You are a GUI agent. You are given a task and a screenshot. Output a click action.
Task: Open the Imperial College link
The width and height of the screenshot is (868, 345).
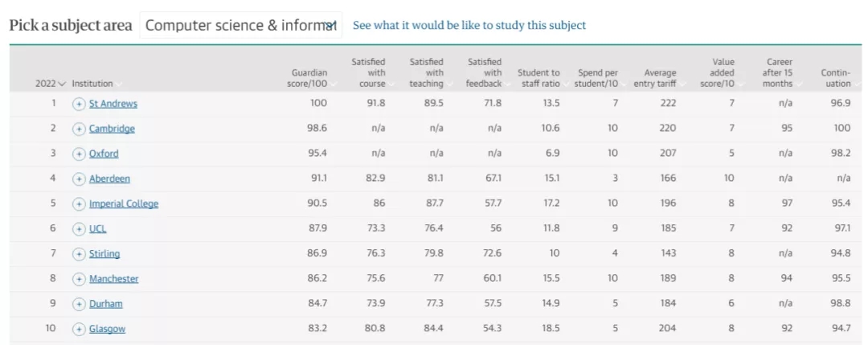(124, 203)
